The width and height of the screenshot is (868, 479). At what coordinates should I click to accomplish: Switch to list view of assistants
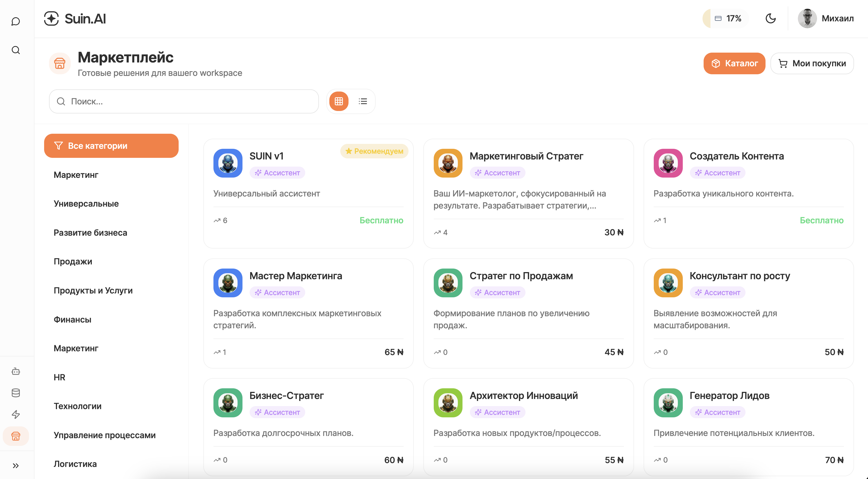coord(362,101)
